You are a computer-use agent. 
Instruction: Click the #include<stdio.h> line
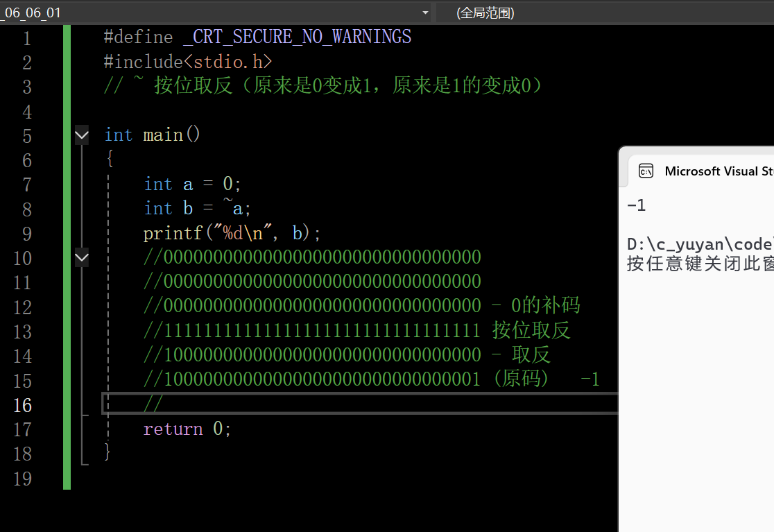point(187,62)
